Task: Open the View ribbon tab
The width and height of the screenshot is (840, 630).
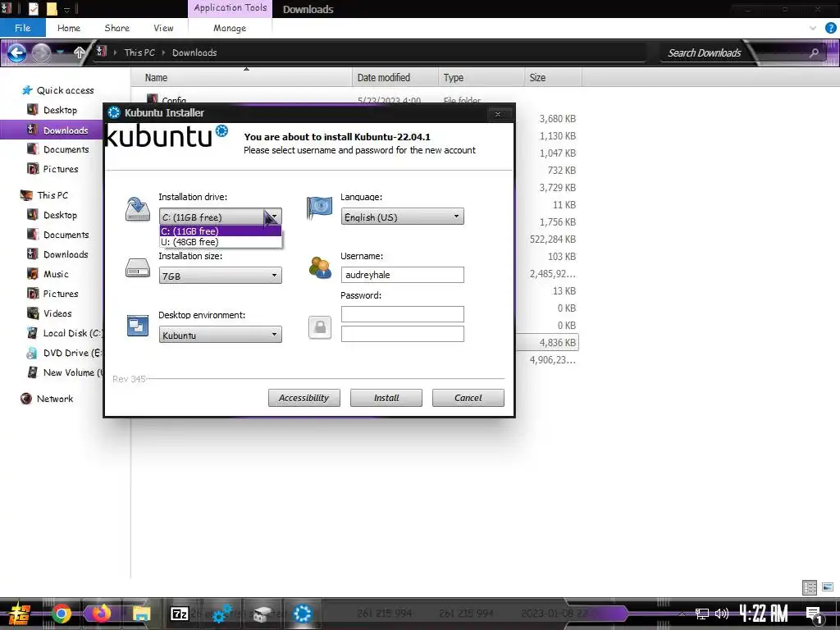Action: pos(163,28)
